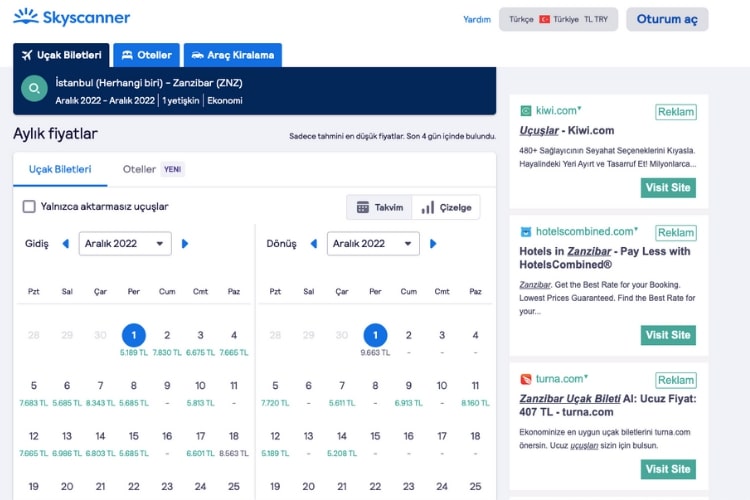Open Oteller YENİ monthly prices tab

(153, 169)
